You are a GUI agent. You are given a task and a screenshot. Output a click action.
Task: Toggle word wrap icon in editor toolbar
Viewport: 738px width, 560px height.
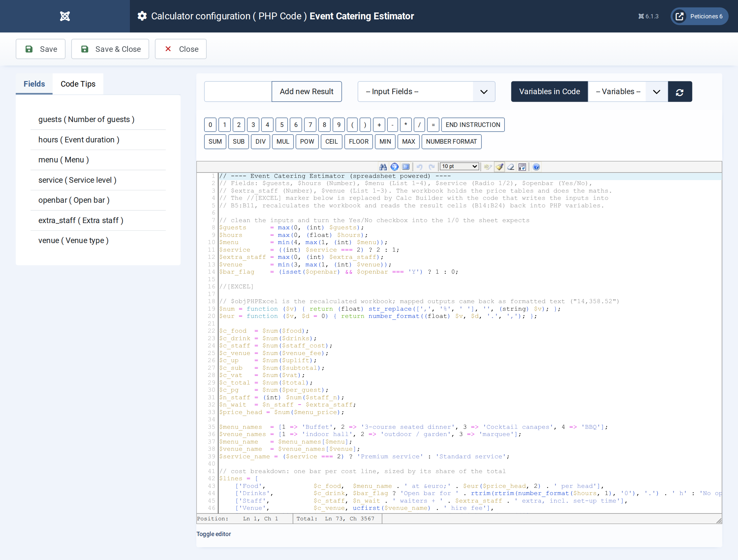tap(522, 167)
